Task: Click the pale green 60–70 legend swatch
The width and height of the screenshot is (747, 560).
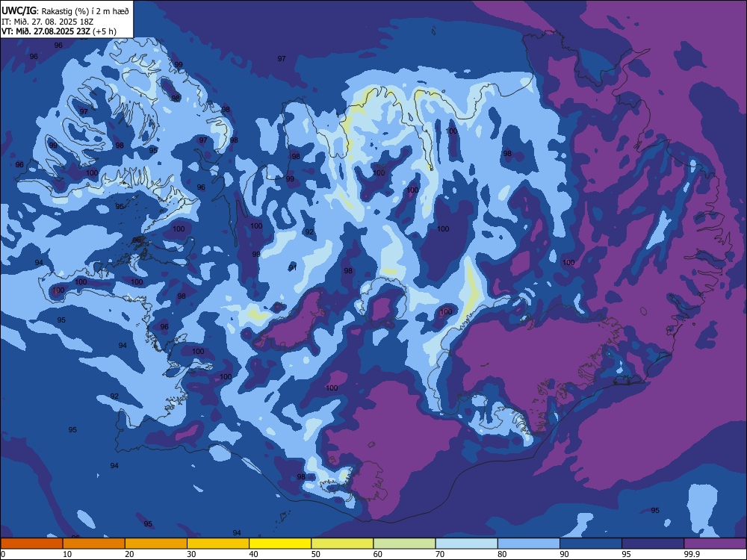Action: pos(404,544)
